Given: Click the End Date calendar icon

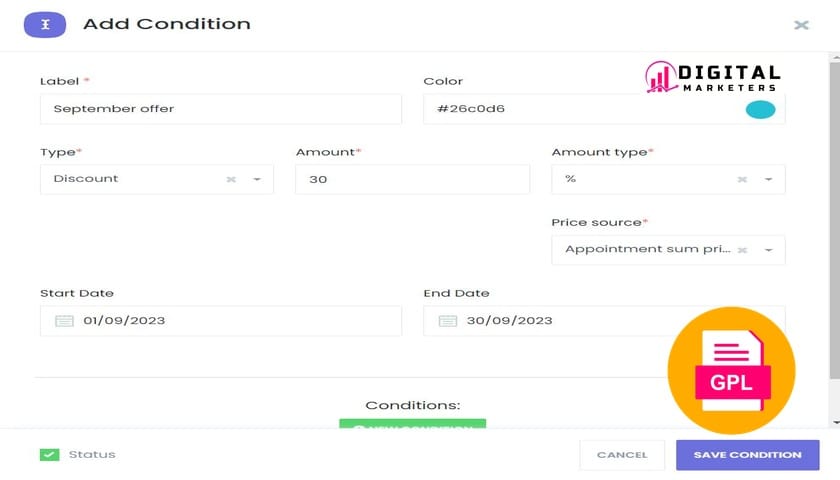Looking at the screenshot, I should tap(448, 321).
